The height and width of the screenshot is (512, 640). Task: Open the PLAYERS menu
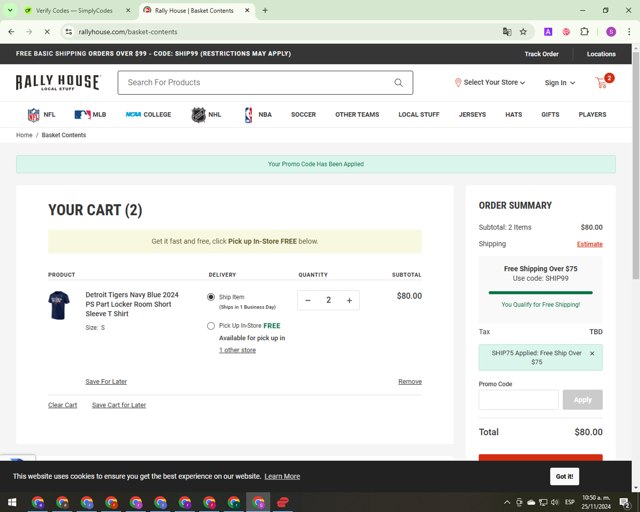[592, 115]
